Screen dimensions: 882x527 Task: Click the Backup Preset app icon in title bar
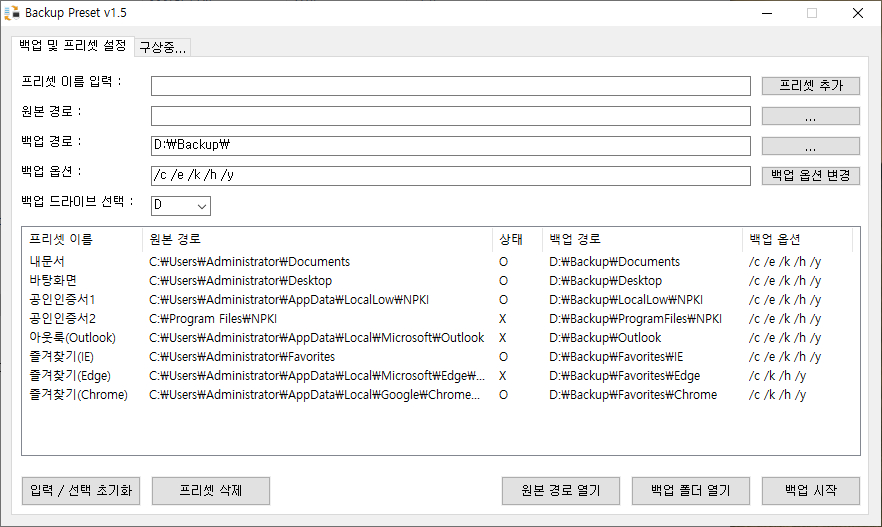pyautogui.click(x=11, y=12)
